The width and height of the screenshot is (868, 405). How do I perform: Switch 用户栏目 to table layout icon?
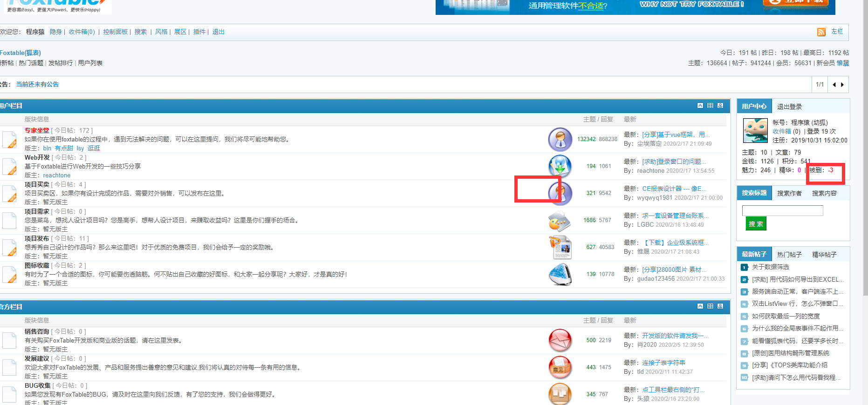[710, 106]
